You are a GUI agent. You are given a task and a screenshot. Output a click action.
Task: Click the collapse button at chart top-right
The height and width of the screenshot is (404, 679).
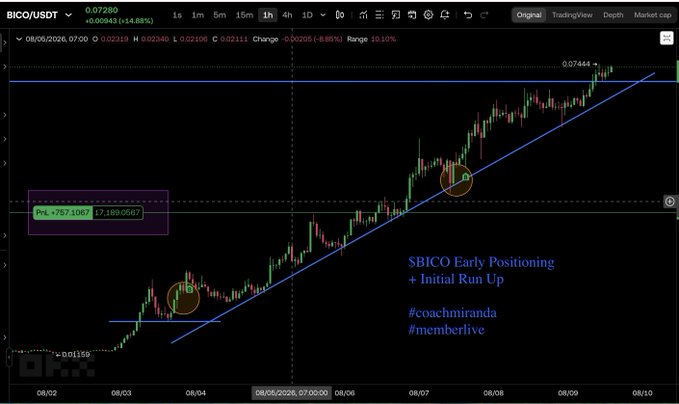point(666,38)
